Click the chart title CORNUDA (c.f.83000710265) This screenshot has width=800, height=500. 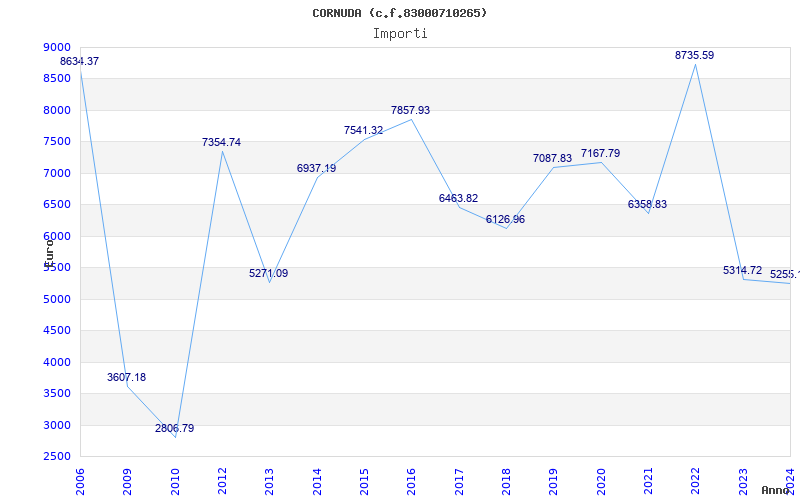click(x=399, y=13)
